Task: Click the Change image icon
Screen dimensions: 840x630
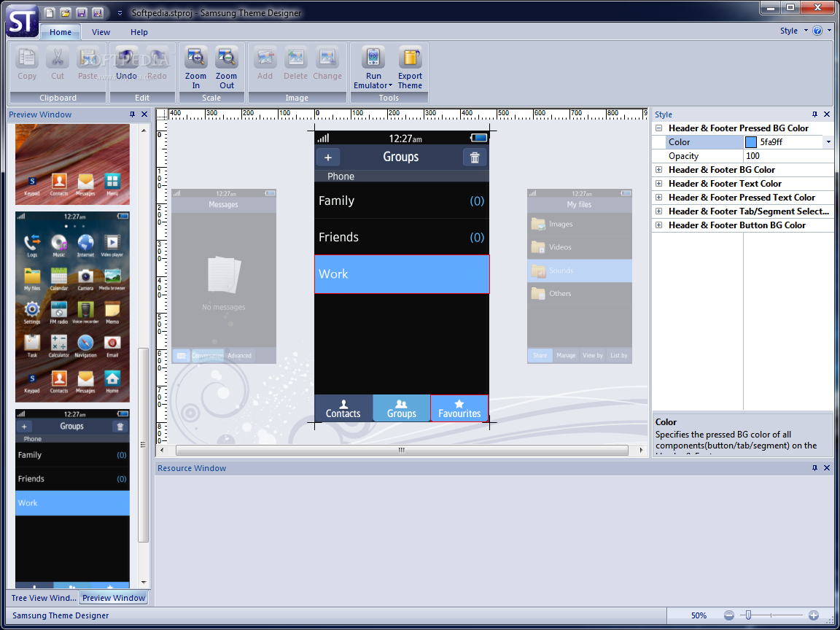Action: click(327, 58)
